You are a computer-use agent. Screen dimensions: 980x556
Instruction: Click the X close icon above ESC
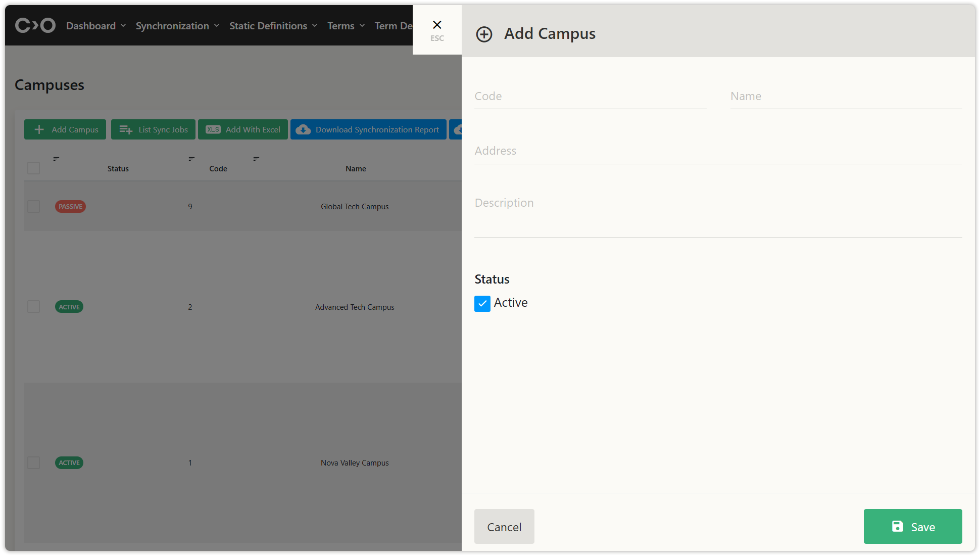tap(437, 25)
